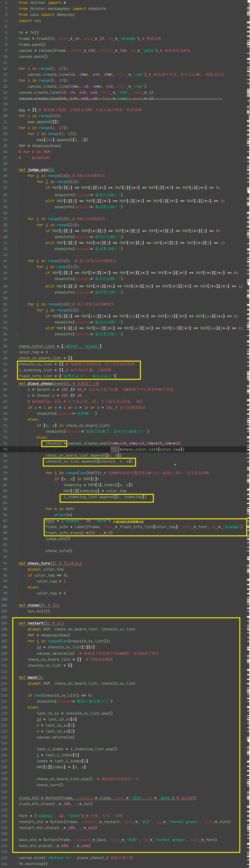The height and width of the screenshot is (868, 250).
Task: Click 'if len(chessId_xy_list) == 0:' line
Action: (x=60, y=696)
